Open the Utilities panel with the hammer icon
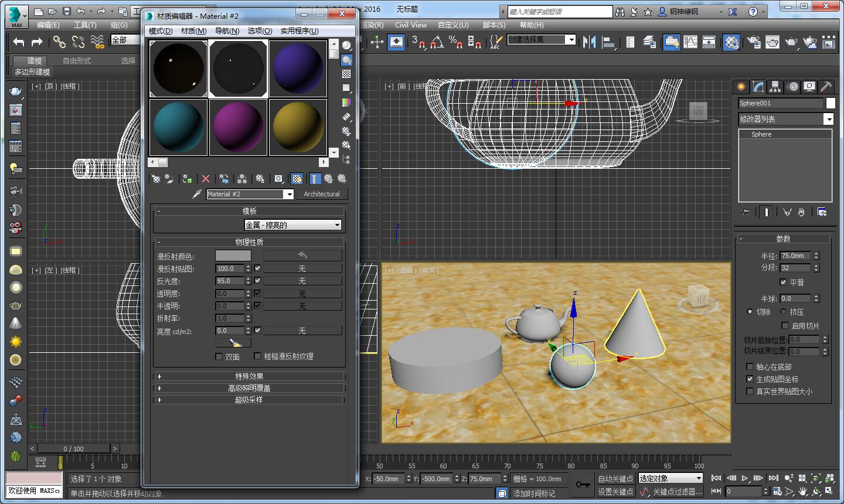Viewport: 844px width, 504px height. click(825, 87)
